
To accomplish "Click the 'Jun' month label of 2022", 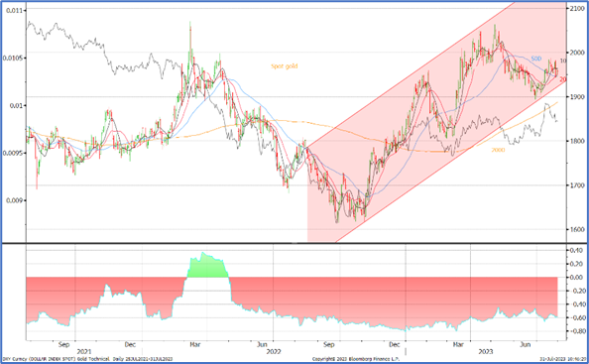I will coord(262,344).
